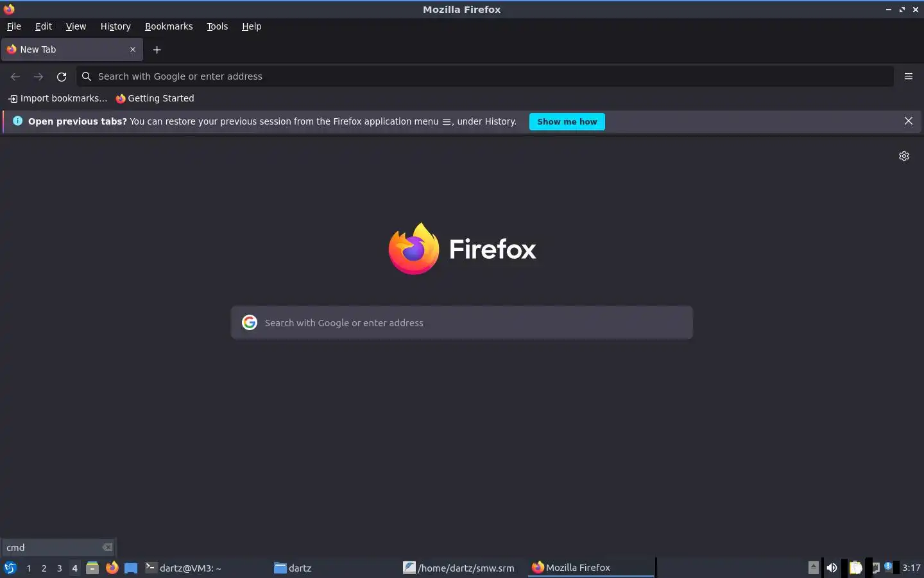Open the Tools menu
The image size is (924, 578).
click(217, 26)
